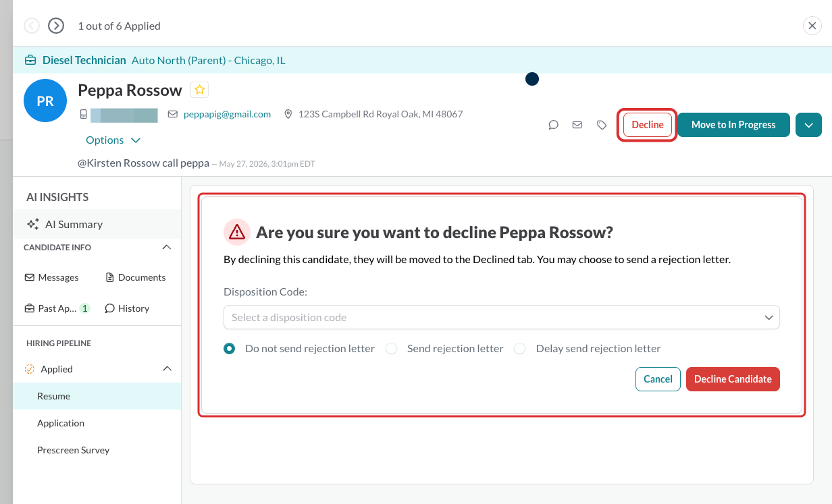Open the comment bubble icon near Decline
832x504 pixels.
(553, 125)
